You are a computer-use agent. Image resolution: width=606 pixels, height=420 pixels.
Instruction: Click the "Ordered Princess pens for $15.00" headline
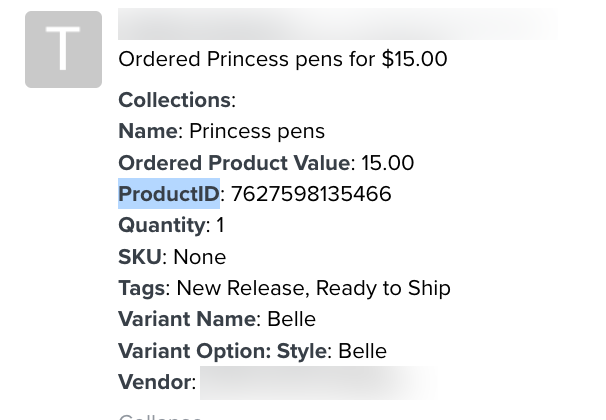click(x=282, y=59)
